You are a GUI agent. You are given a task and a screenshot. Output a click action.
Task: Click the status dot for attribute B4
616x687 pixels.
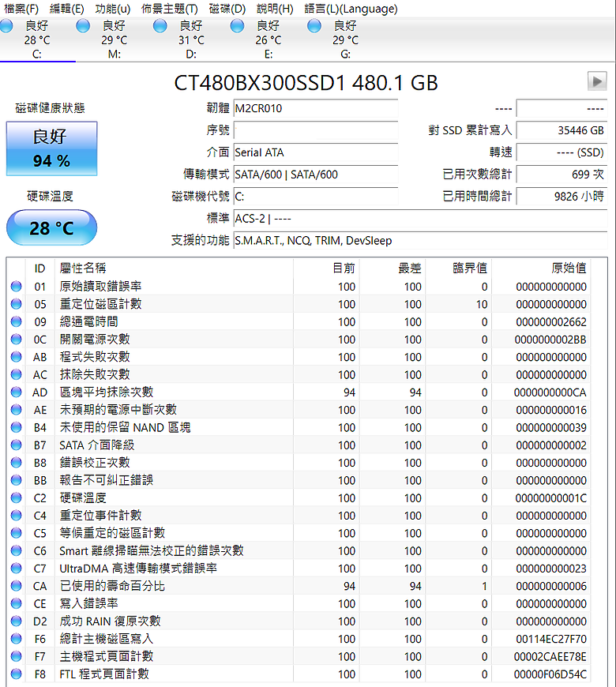[x=17, y=427]
